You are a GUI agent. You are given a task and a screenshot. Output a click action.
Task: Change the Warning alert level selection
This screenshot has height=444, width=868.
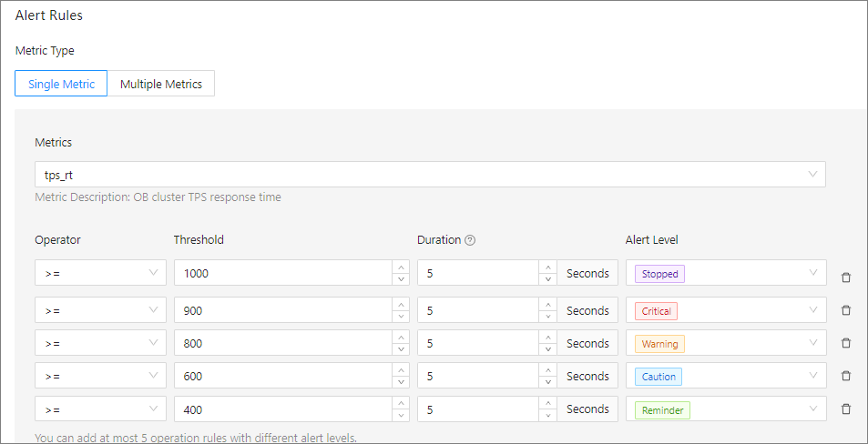[x=726, y=343]
